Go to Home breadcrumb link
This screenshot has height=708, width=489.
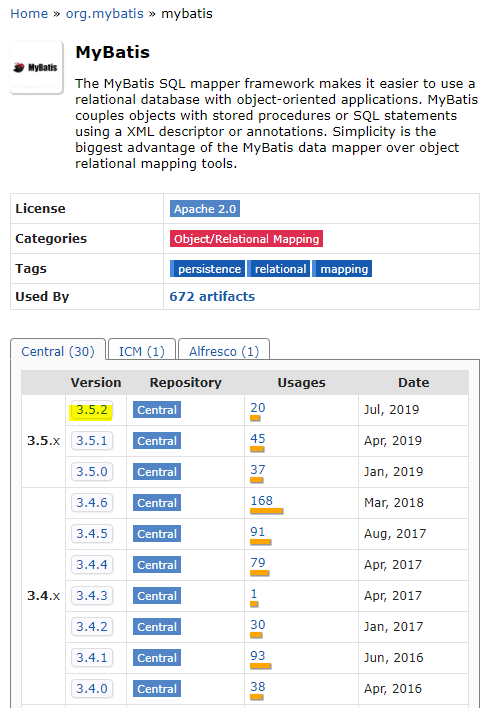click(x=29, y=14)
